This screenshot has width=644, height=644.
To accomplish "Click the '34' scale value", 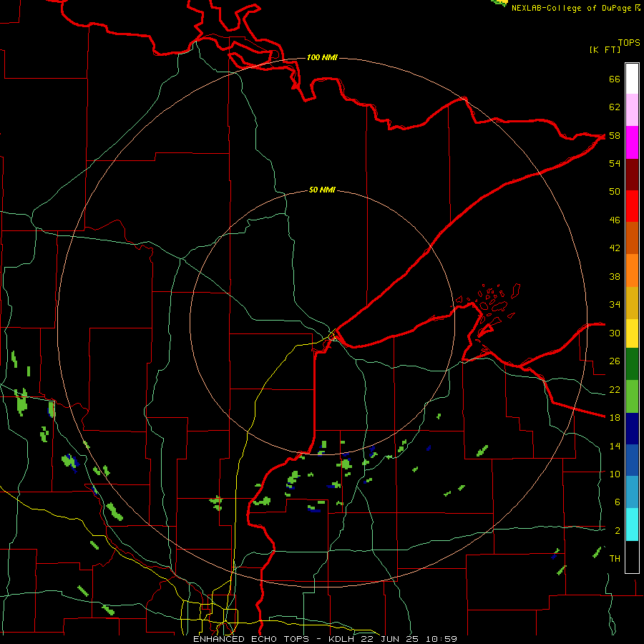I will (x=615, y=305).
